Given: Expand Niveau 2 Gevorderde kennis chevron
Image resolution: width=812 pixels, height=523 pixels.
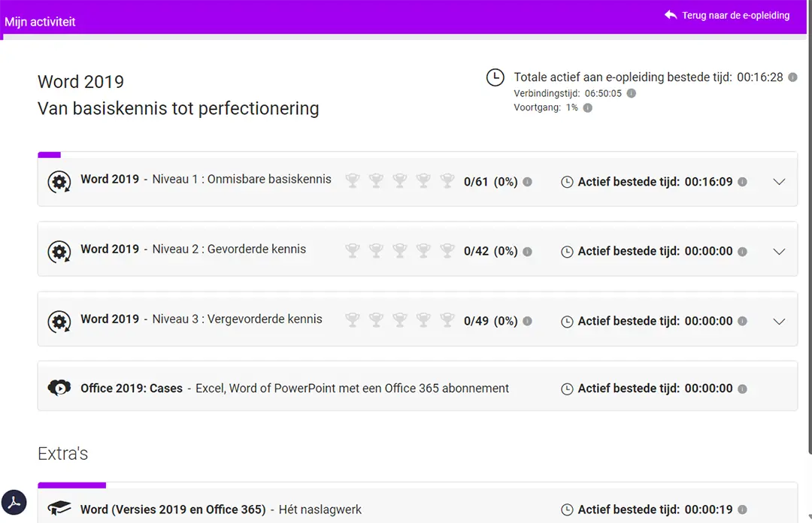Looking at the screenshot, I should pos(779,252).
